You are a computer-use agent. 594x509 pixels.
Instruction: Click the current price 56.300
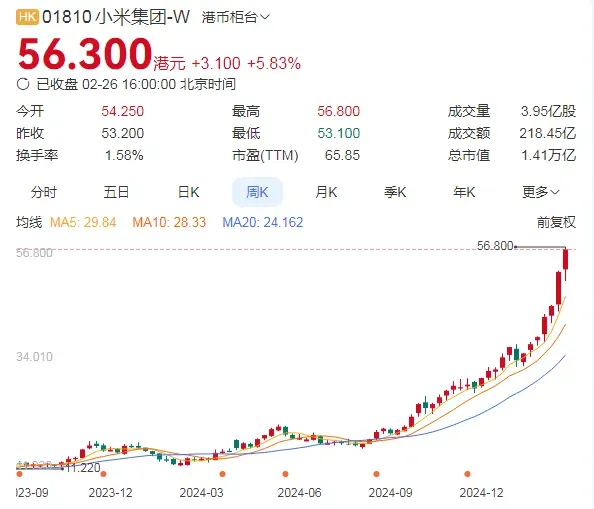click(85, 53)
